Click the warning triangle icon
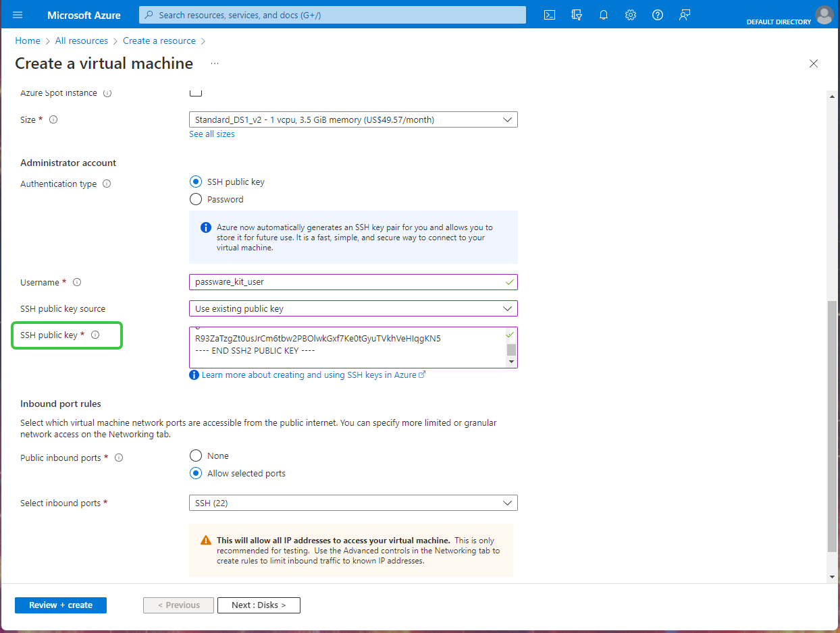840x633 pixels. pos(206,541)
